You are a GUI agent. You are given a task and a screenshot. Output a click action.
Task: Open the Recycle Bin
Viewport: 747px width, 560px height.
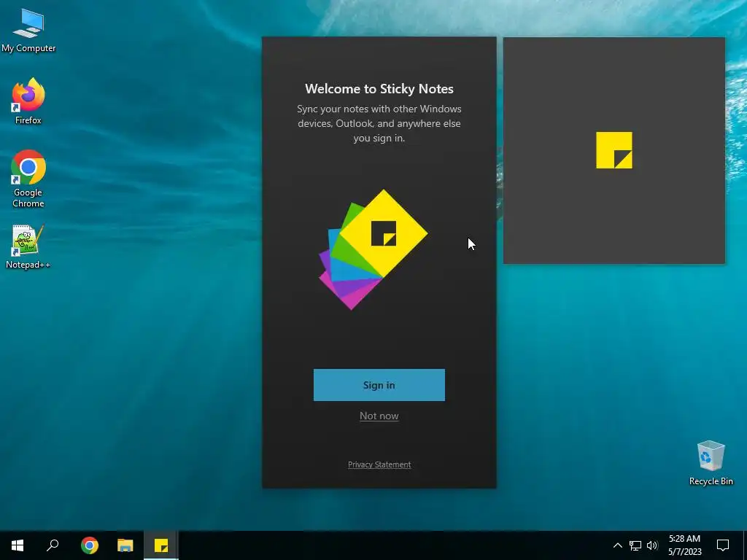[711, 463]
